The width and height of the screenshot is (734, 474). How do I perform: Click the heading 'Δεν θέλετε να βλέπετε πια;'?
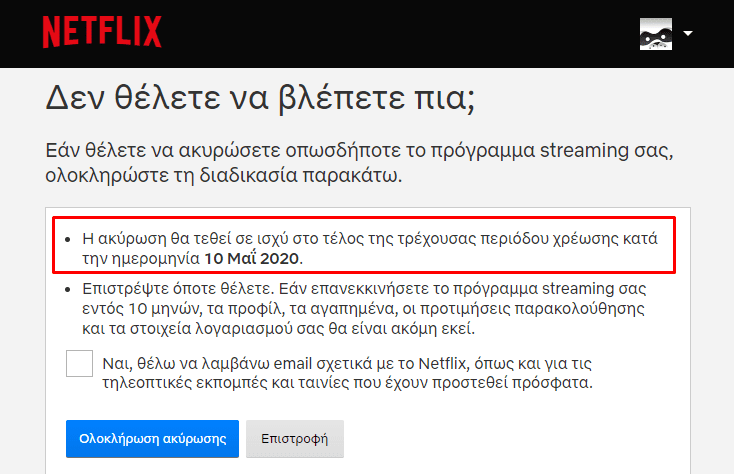coord(260,98)
